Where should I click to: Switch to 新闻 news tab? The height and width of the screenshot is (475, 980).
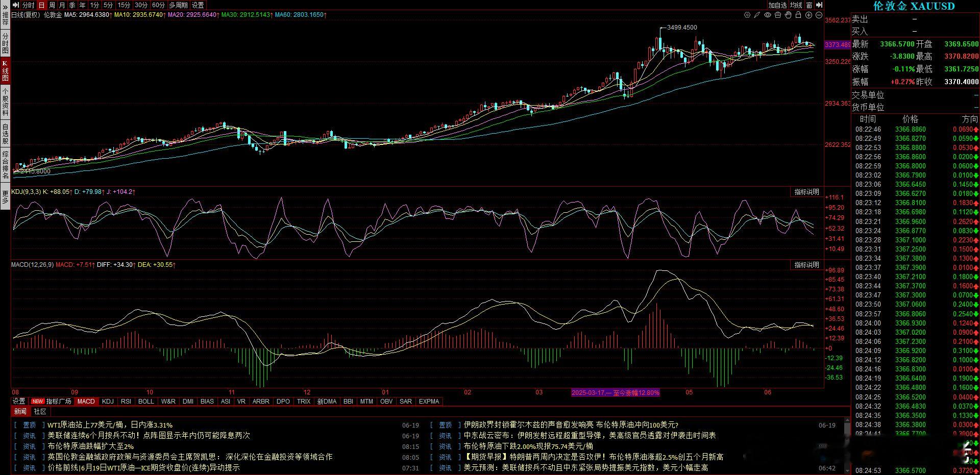coord(20,411)
